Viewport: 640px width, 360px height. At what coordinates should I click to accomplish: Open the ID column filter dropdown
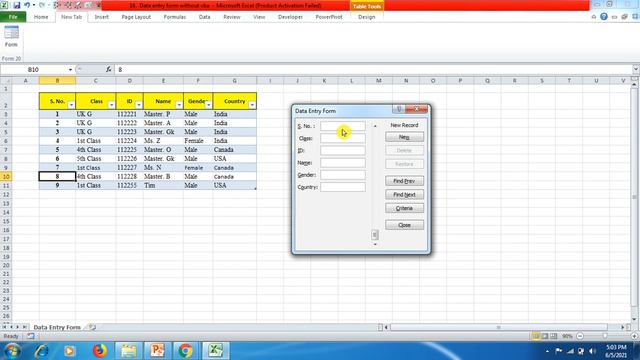click(x=138, y=105)
